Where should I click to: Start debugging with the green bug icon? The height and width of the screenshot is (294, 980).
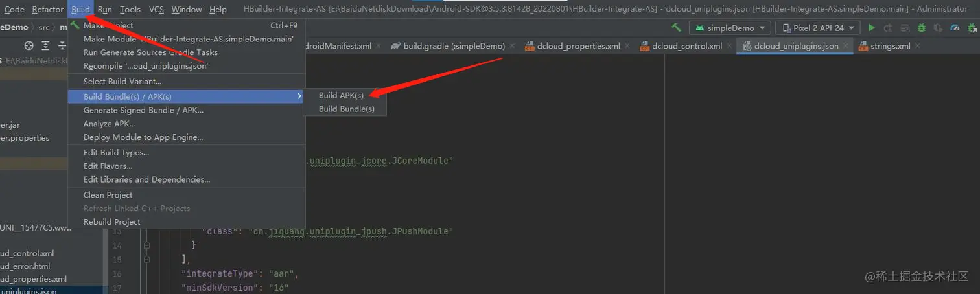coord(921,28)
